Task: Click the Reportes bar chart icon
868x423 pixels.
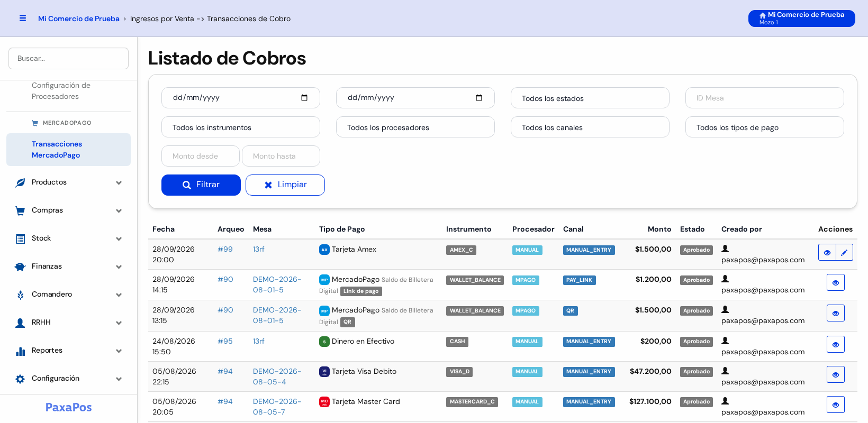Action: (x=20, y=351)
